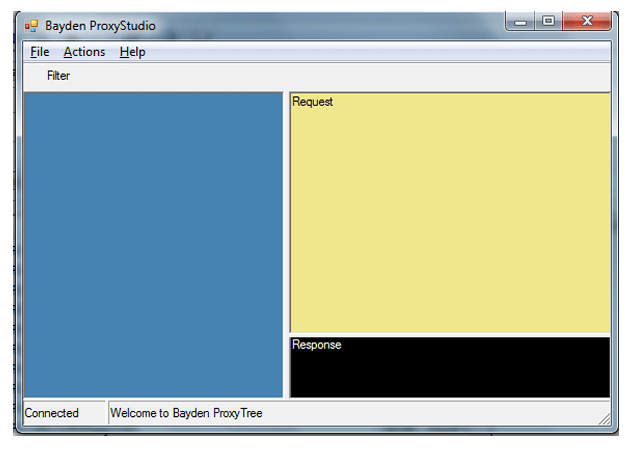Viewport: 635px width, 451px height.
Task: Click the Filter toolbar label
Action: click(x=58, y=76)
